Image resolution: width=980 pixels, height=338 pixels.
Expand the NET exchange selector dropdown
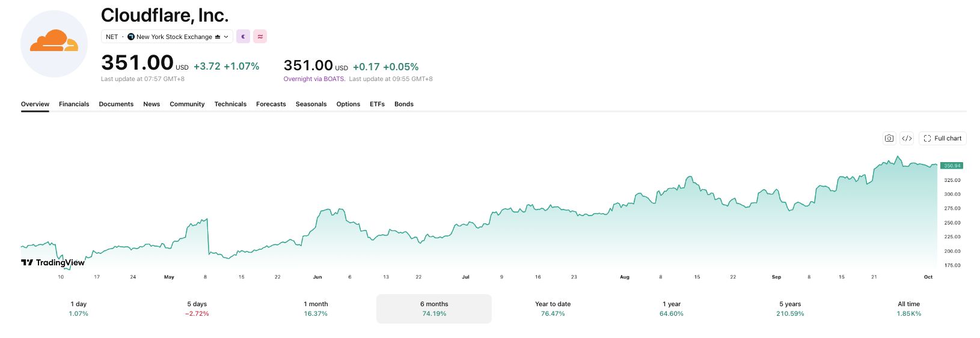[x=167, y=37]
